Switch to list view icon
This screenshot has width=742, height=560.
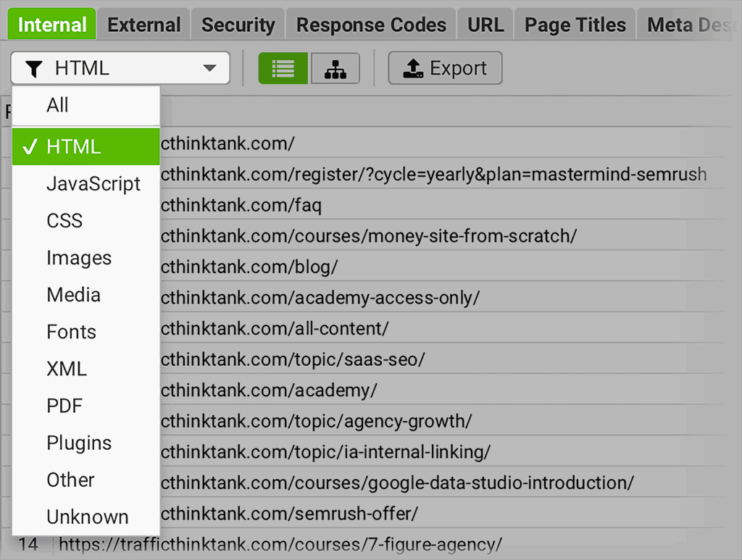coord(283,68)
